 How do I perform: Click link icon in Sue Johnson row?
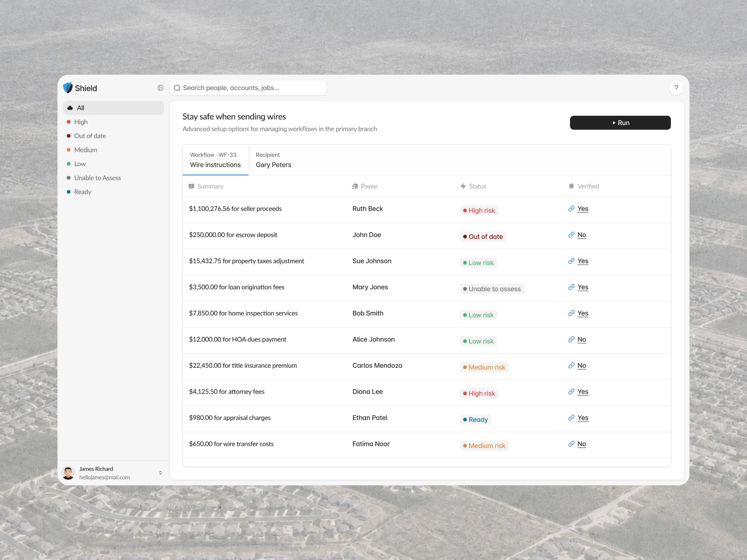coord(571,261)
